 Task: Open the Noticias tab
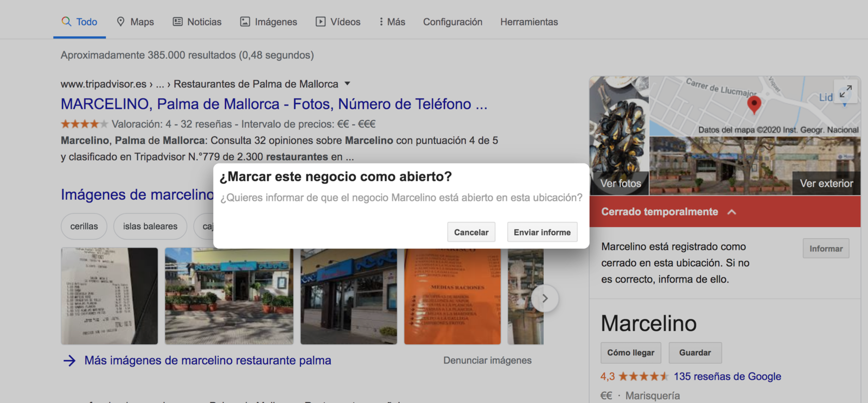pyautogui.click(x=197, y=22)
